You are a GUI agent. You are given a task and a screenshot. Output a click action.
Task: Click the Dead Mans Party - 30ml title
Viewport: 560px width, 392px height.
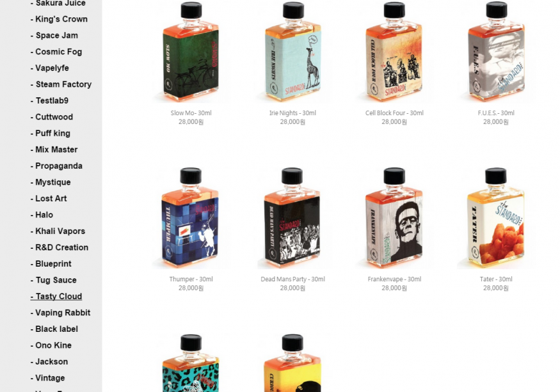(293, 279)
